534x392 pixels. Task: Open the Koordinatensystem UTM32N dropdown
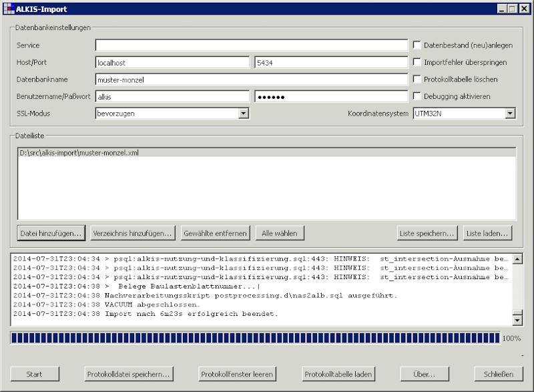point(510,114)
